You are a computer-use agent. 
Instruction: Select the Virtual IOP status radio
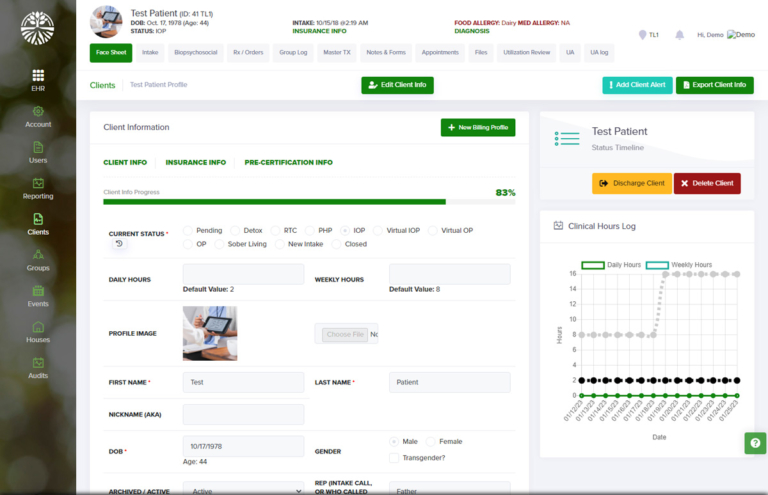[x=378, y=231]
